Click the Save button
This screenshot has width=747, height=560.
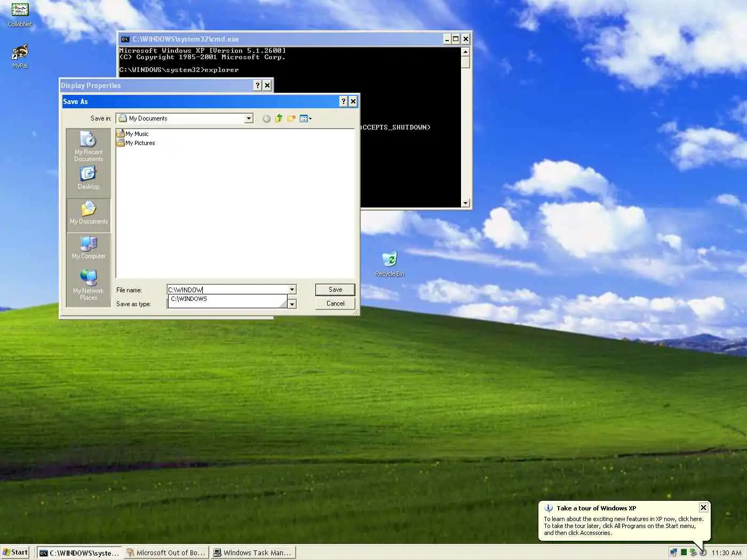pos(335,290)
